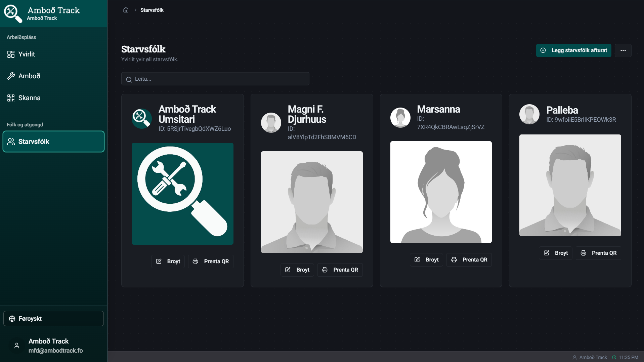The height and width of the screenshot is (362, 644).
Task: Click Starvsfólk breadcrumb text
Action: click(152, 10)
